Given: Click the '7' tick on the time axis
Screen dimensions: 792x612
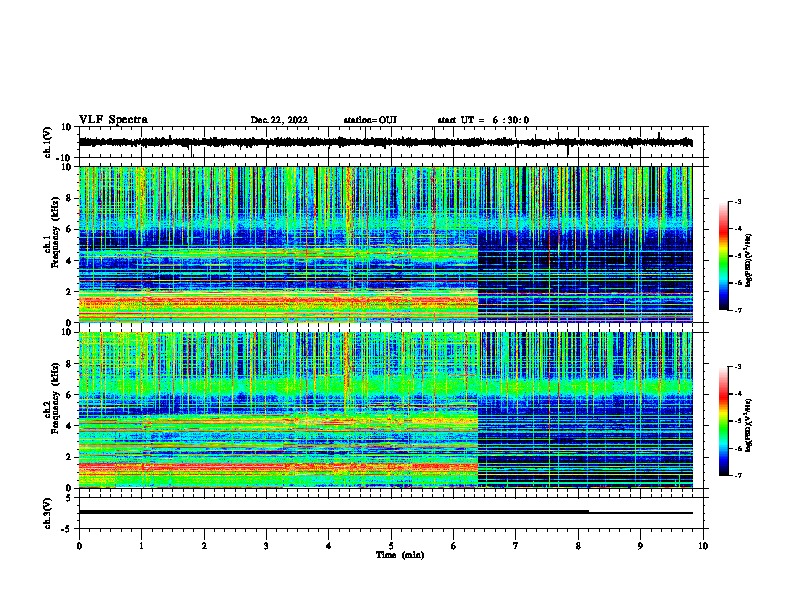Looking at the screenshot, I should (x=516, y=546).
